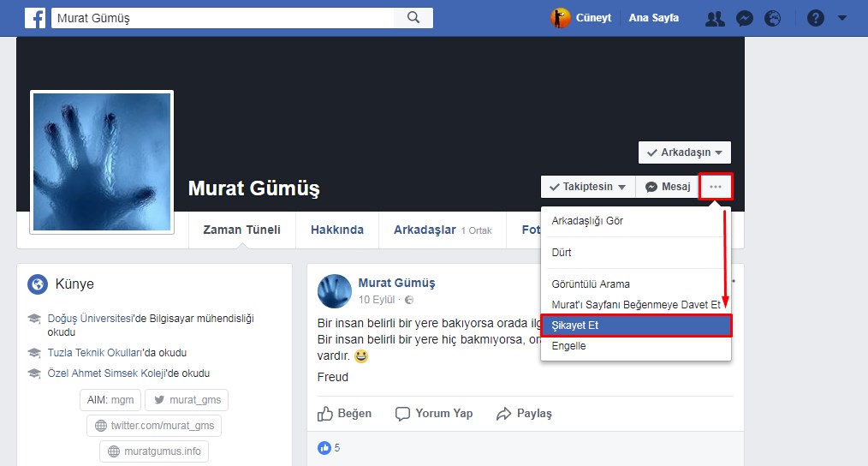Like the post with Beğen
This screenshot has height=466, width=868.
point(345,413)
